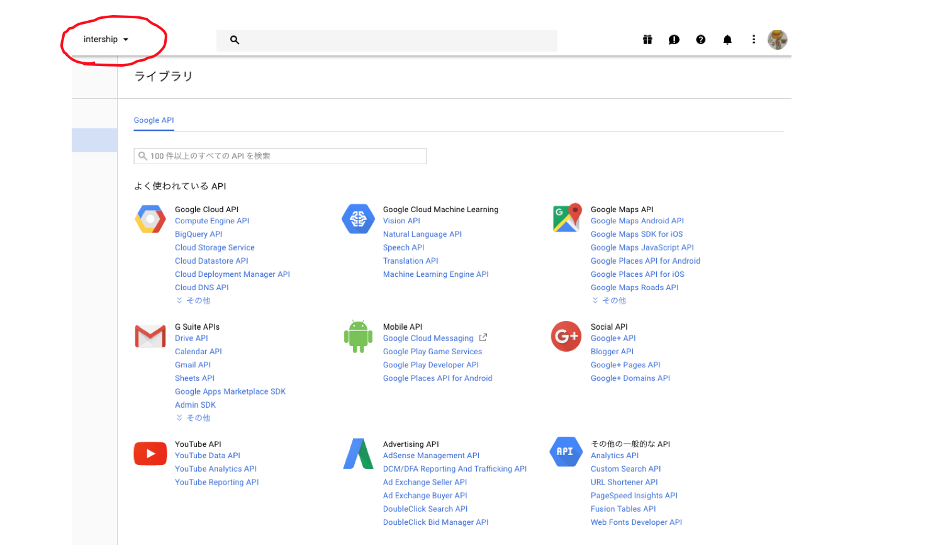This screenshot has height=560, width=945.
Task: Open Google Maps Android API link
Action: tap(637, 221)
